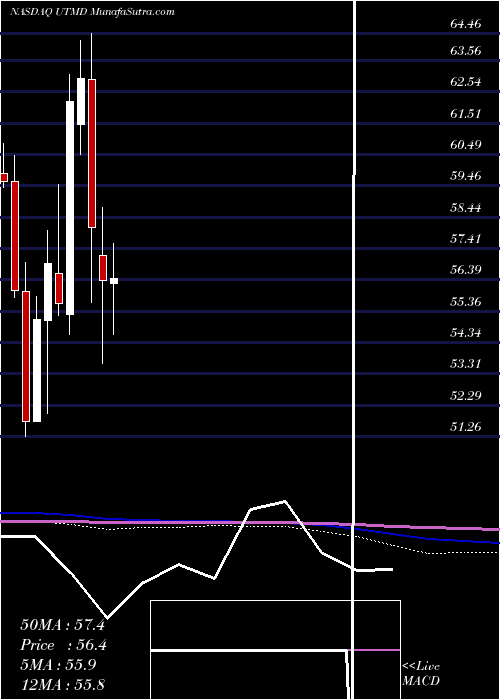Click the 53.31 price axis label
This screenshot has height=700, width=500.
point(466,364)
